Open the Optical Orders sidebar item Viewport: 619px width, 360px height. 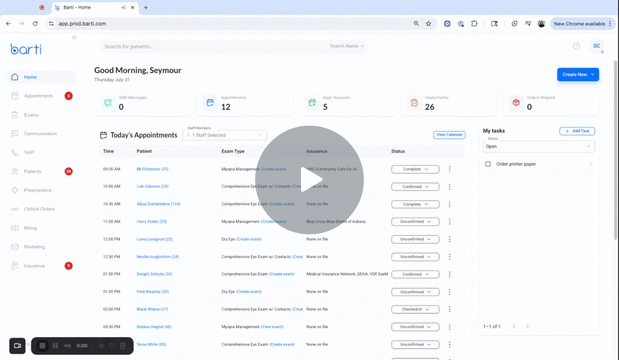coord(39,209)
